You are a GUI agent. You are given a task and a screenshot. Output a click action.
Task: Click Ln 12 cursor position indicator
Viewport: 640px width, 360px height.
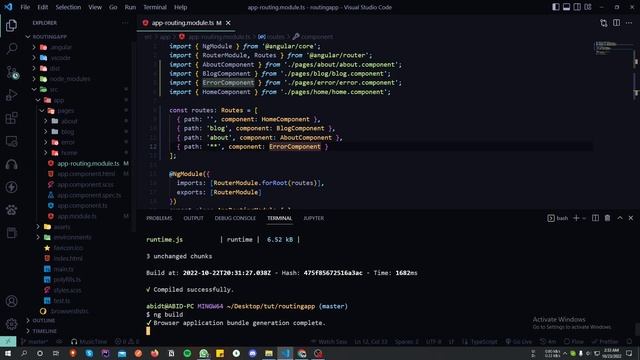tap(371, 342)
